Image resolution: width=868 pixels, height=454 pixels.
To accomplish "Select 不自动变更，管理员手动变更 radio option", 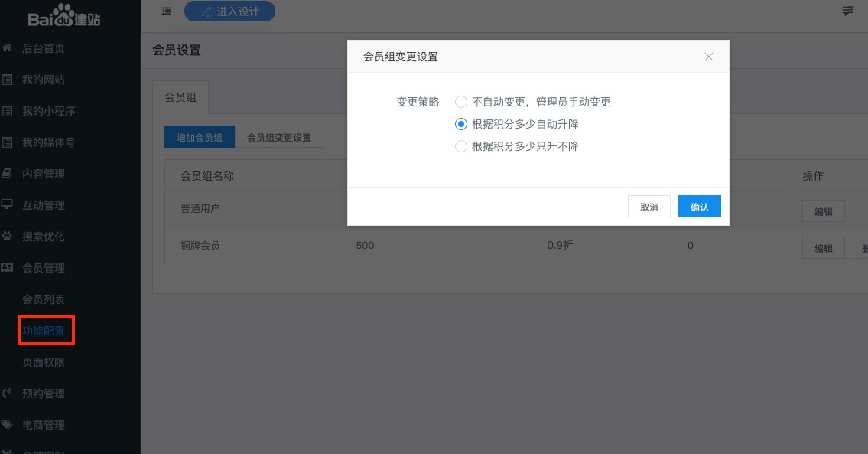I will point(461,102).
